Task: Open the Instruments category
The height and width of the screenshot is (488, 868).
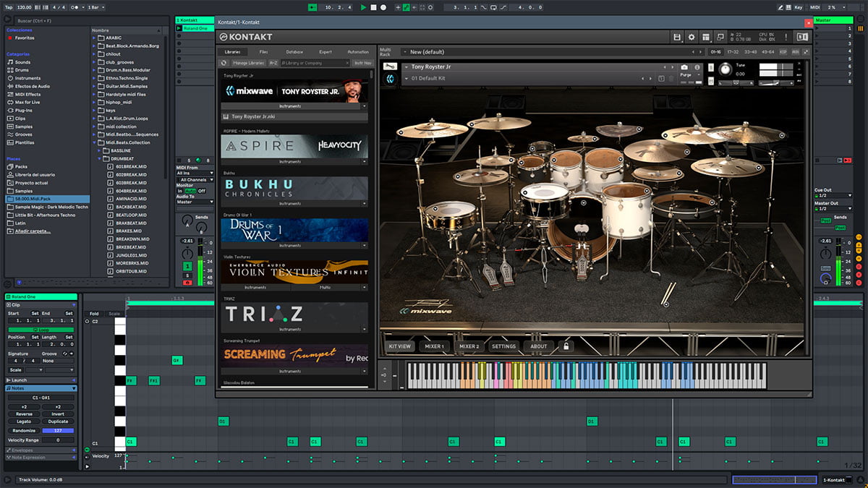Action: coord(22,78)
